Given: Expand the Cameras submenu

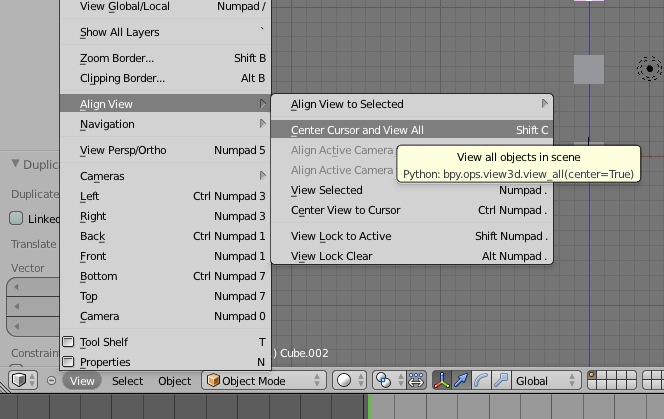Looking at the screenshot, I should 165,176.
